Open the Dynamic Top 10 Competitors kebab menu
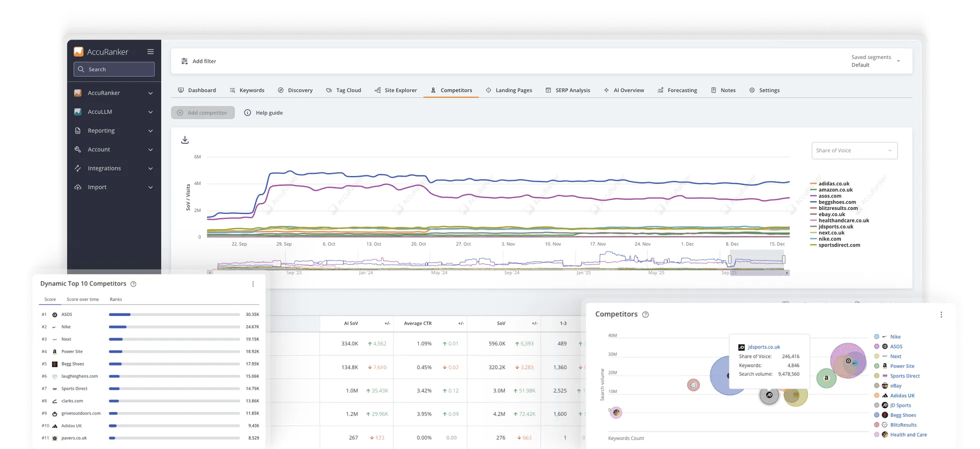The image size is (980, 449). 253,284
